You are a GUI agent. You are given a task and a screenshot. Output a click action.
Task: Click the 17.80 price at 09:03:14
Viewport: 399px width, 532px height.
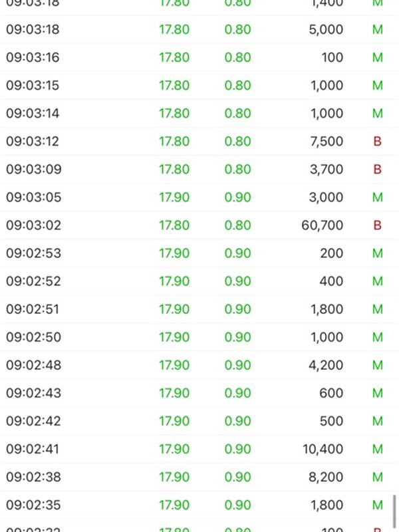coord(174,113)
